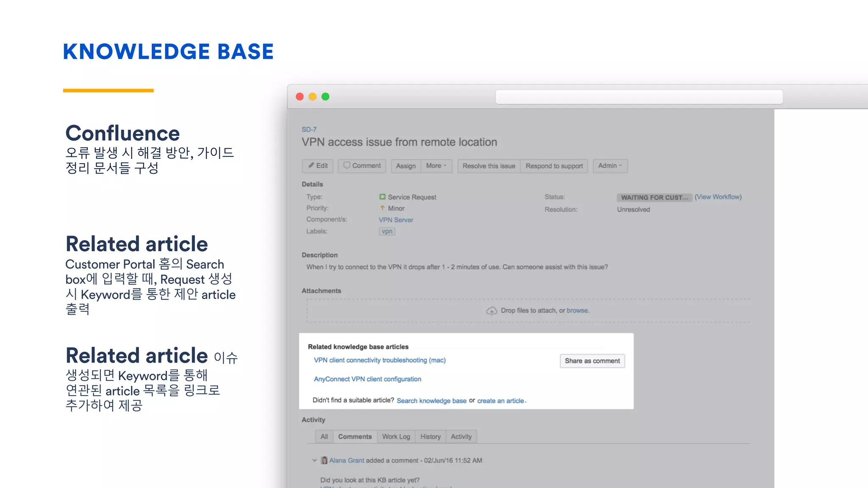Image resolution: width=868 pixels, height=488 pixels.
Task: Click Resolve this issue button
Action: [x=489, y=166]
